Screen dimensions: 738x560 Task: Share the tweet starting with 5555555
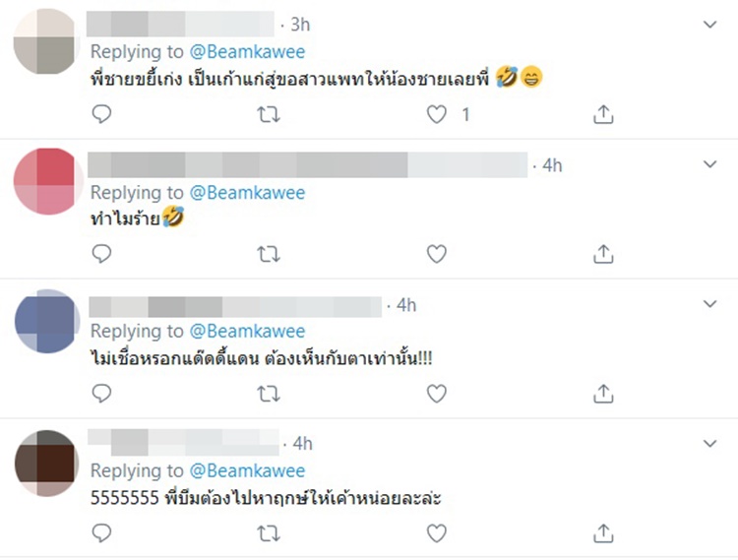(x=604, y=533)
